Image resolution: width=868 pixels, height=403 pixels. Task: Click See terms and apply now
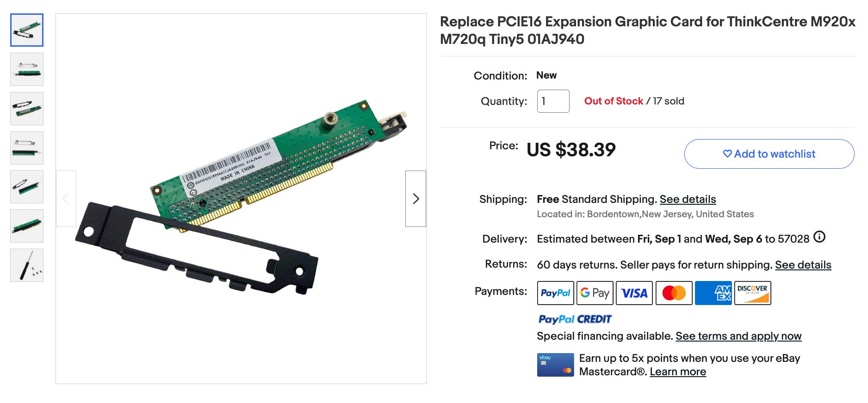[738, 336]
